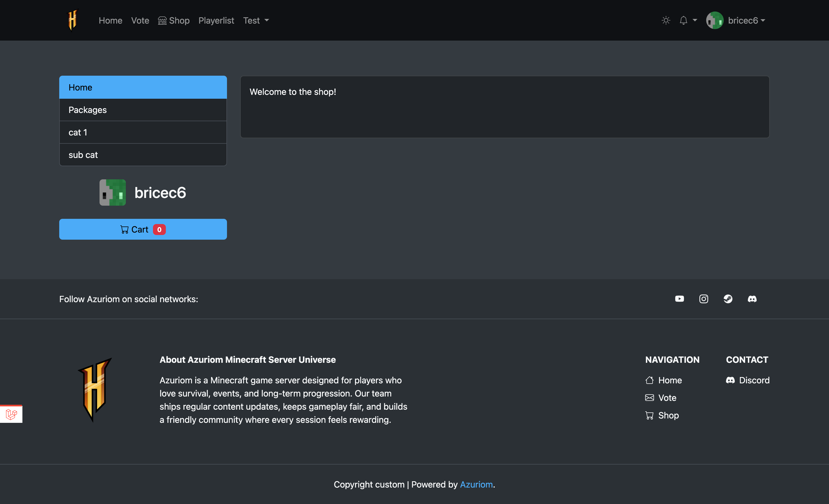Click the Azuriom logo in navbar

tap(73, 20)
